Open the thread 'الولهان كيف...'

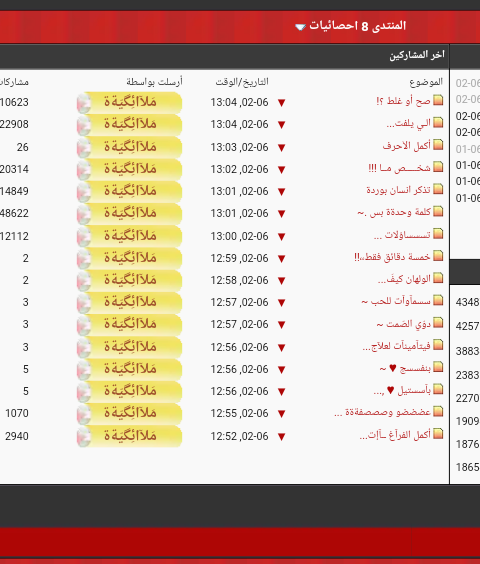pos(404,279)
